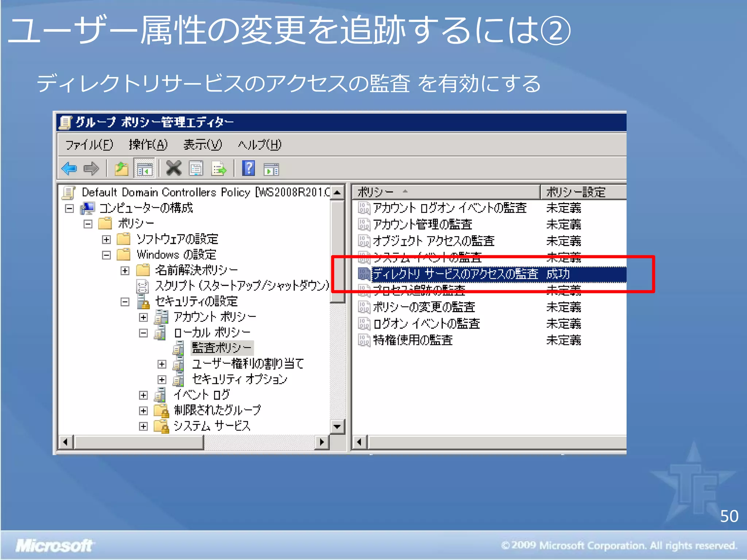747x560 pixels.
Task: Go up one level with folder icon
Action: coord(121,168)
